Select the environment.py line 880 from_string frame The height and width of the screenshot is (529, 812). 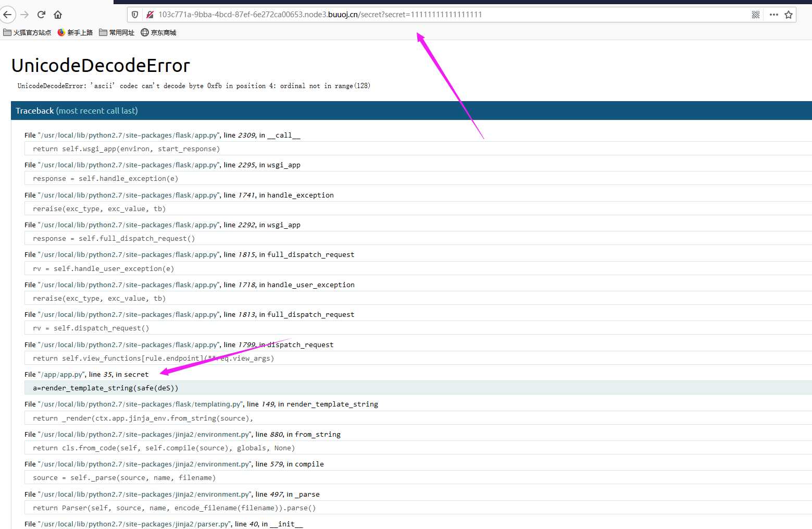(182, 434)
